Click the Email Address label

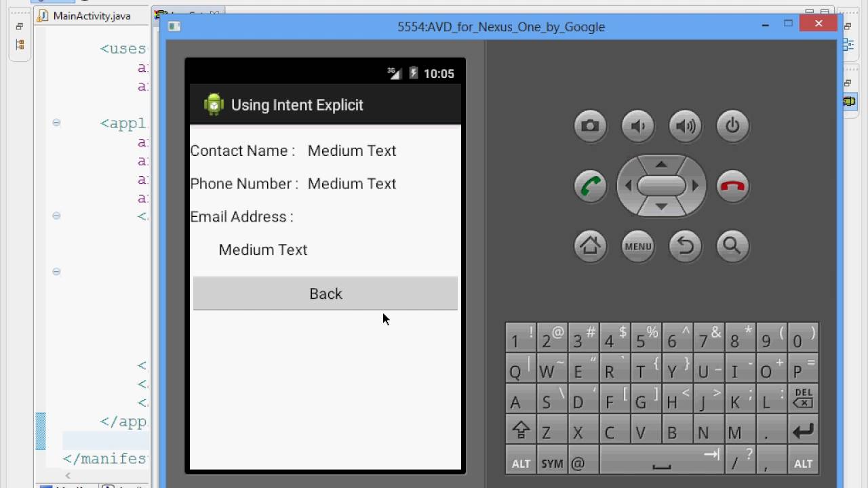pyautogui.click(x=241, y=217)
